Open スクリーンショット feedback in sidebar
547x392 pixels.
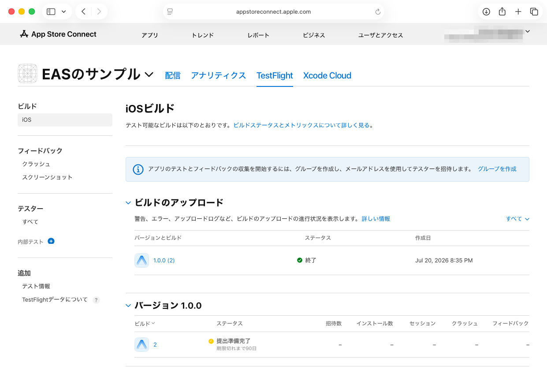pyautogui.click(x=47, y=177)
